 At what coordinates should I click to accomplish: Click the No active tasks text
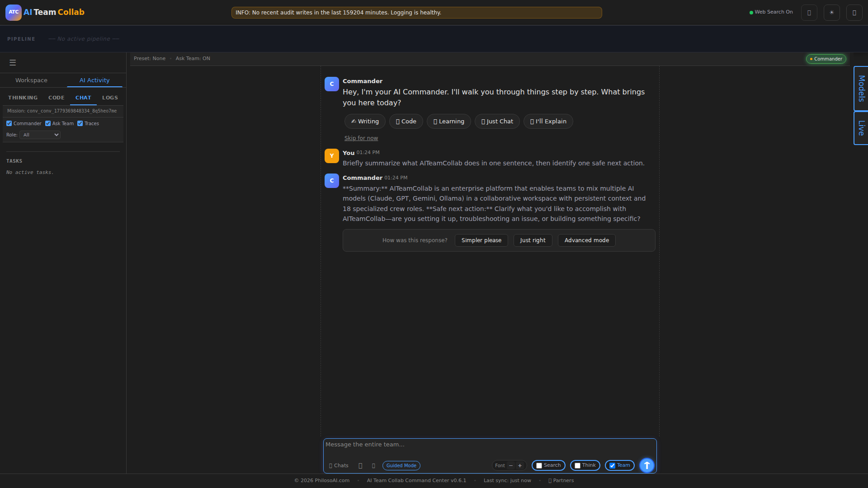point(30,173)
